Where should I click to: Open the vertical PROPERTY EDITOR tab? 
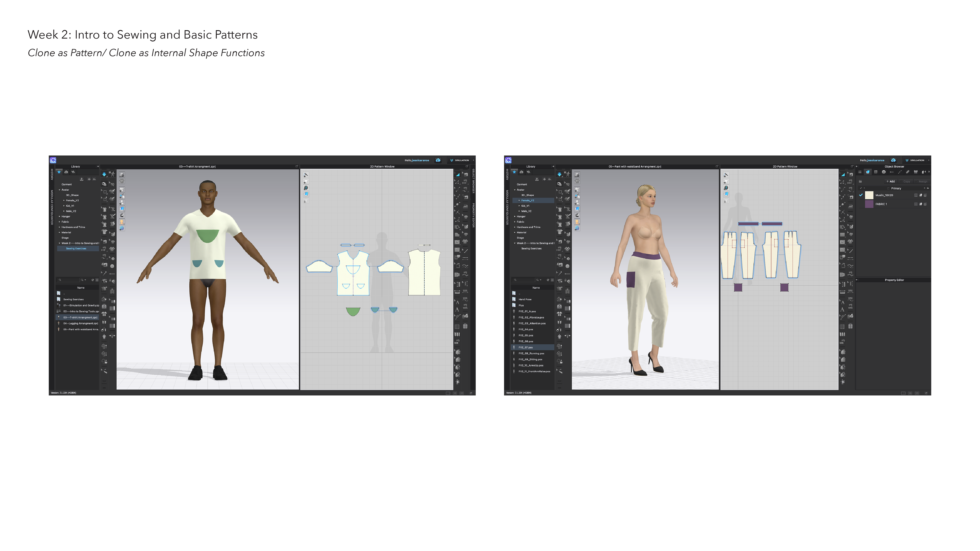474,215
